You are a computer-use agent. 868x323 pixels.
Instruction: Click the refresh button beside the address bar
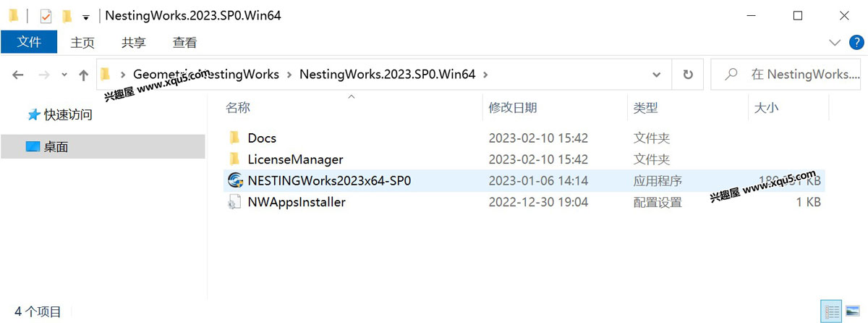pos(688,75)
